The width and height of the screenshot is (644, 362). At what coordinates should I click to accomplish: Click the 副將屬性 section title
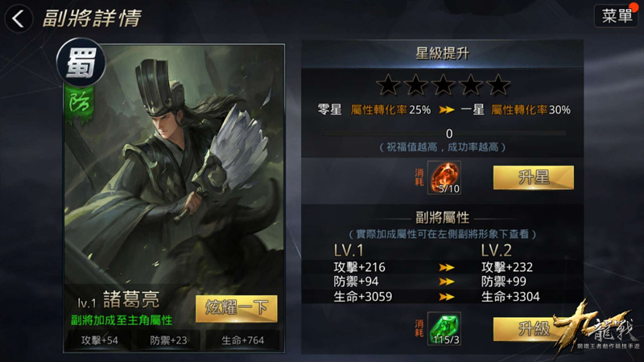coord(442,217)
